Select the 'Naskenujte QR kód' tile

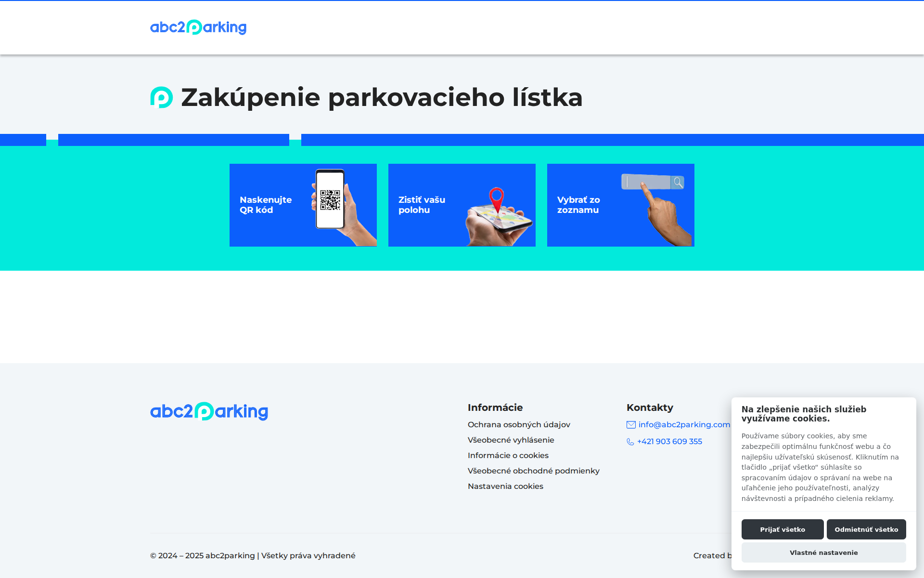(303, 205)
